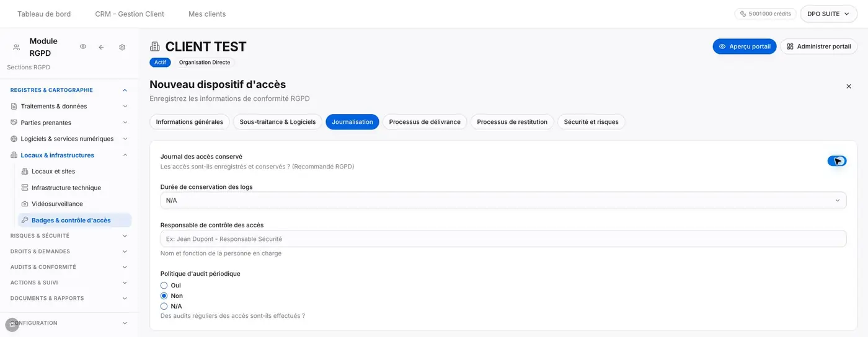Screen dimensions: 868x337
Task: Select N/A for Politique d'audit périodique
Action: (x=164, y=306)
